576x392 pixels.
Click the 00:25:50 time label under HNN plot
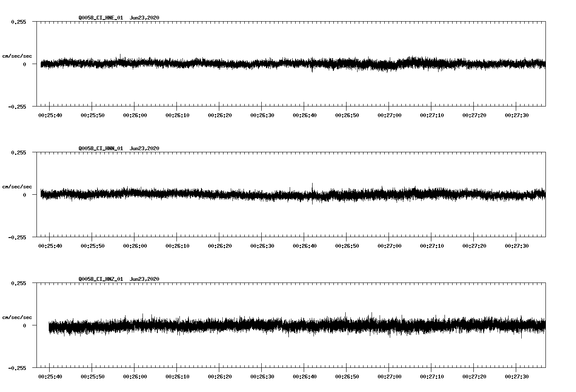click(x=92, y=246)
